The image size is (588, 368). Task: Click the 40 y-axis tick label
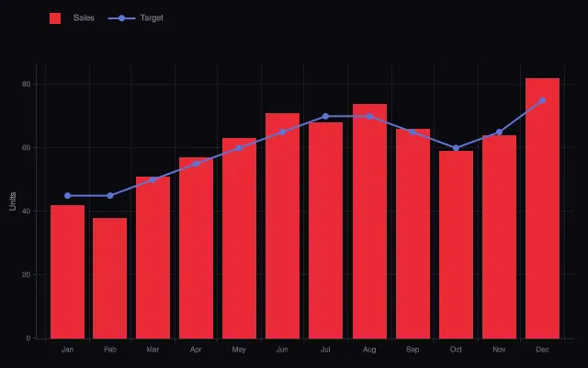coord(26,212)
